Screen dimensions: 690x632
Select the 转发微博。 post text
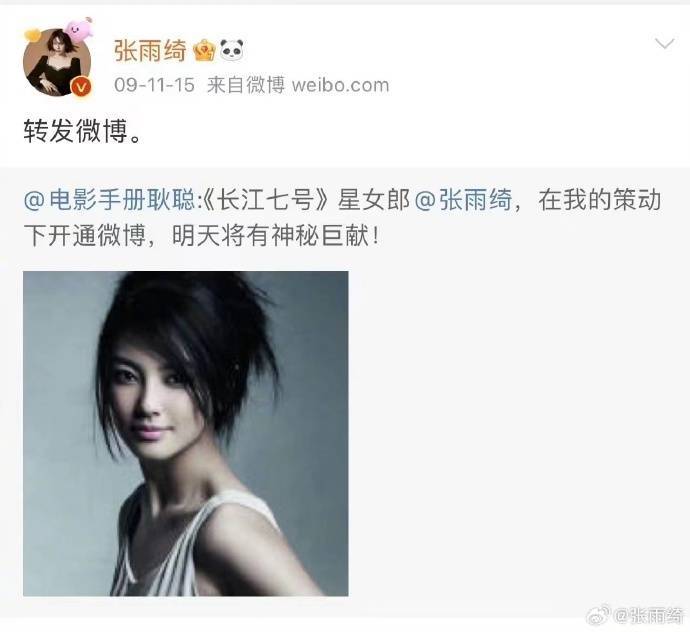pyautogui.click(x=83, y=131)
